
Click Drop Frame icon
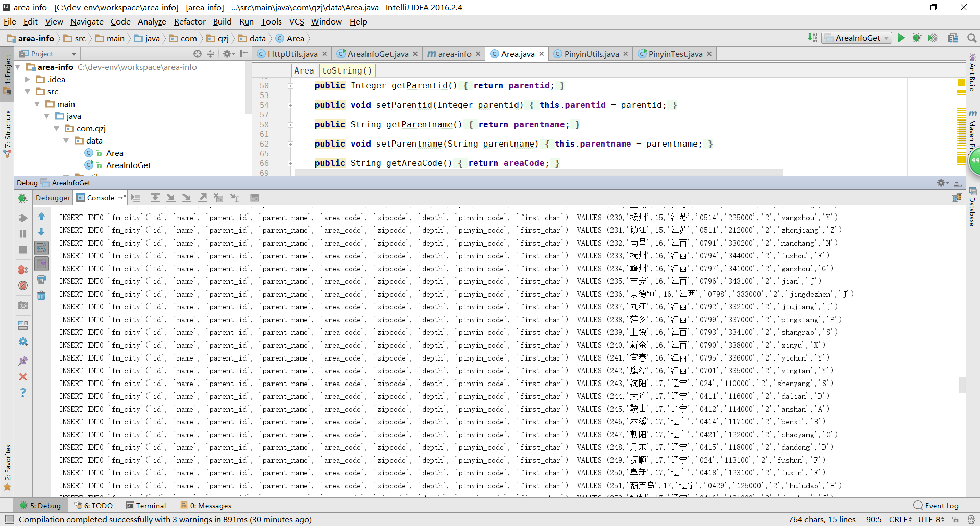pyautogui.click(x=218, y=198)
